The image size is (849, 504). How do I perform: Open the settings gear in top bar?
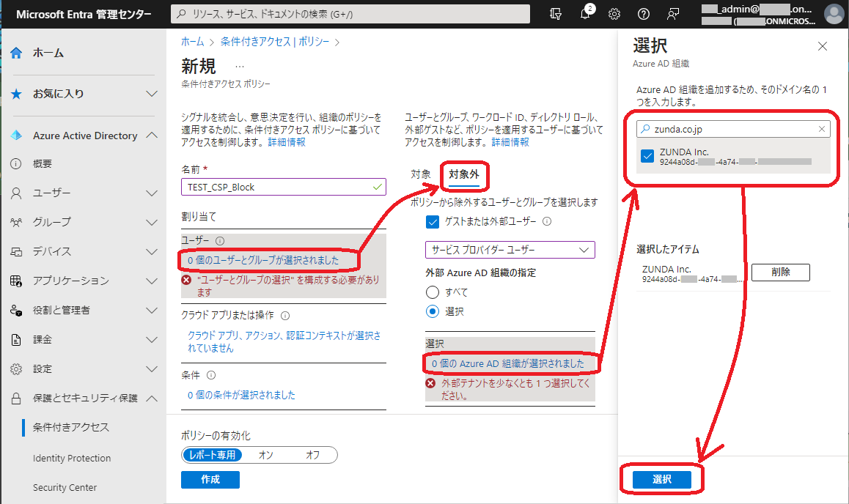coord(614,14)
